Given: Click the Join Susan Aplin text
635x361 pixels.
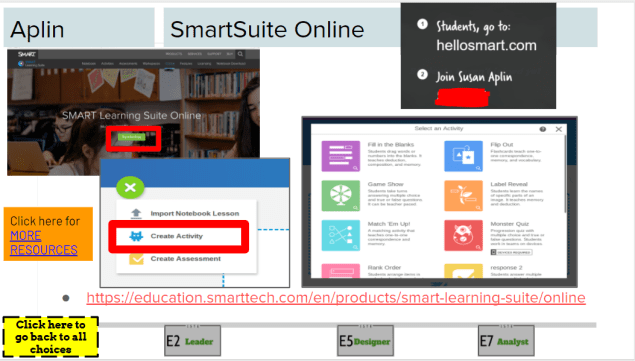Looking at the screenshot, I should 474,77.
